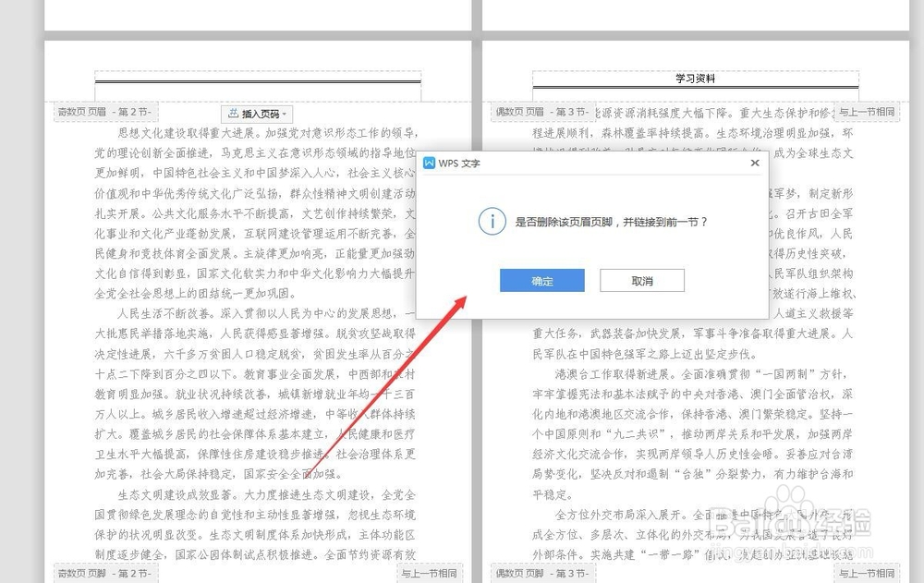
Task: Cancel the dialog with 取消
Action: 641,280
